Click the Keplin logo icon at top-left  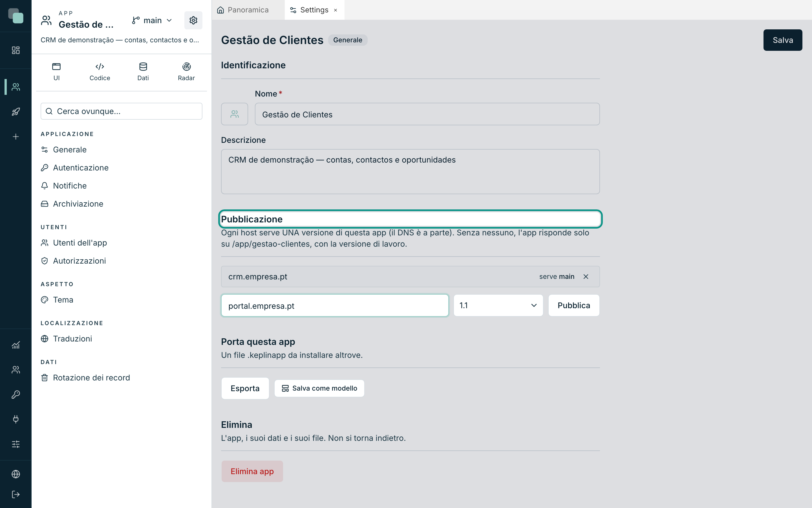pyautogui.click(x=16, y=16)
